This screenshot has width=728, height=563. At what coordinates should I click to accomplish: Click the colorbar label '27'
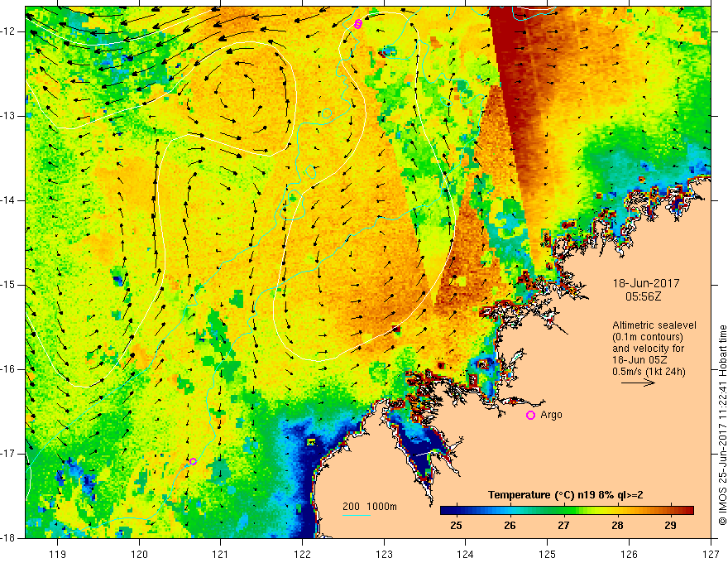coord(563,526)
